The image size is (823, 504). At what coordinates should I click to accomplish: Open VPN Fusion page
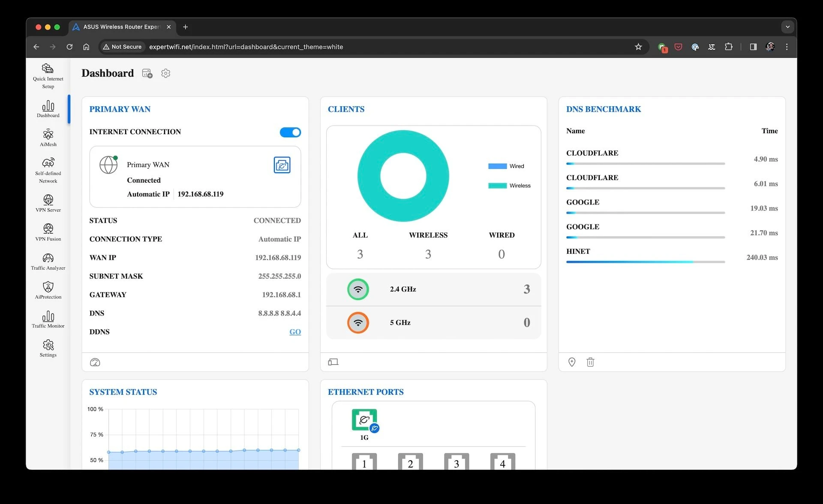point(48,233)
